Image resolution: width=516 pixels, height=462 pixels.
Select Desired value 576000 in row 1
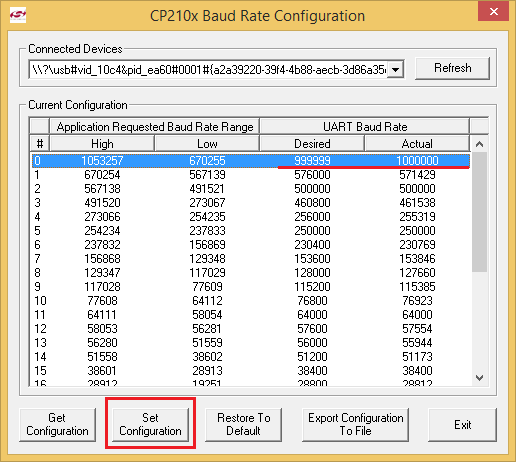tap(312, 175)
